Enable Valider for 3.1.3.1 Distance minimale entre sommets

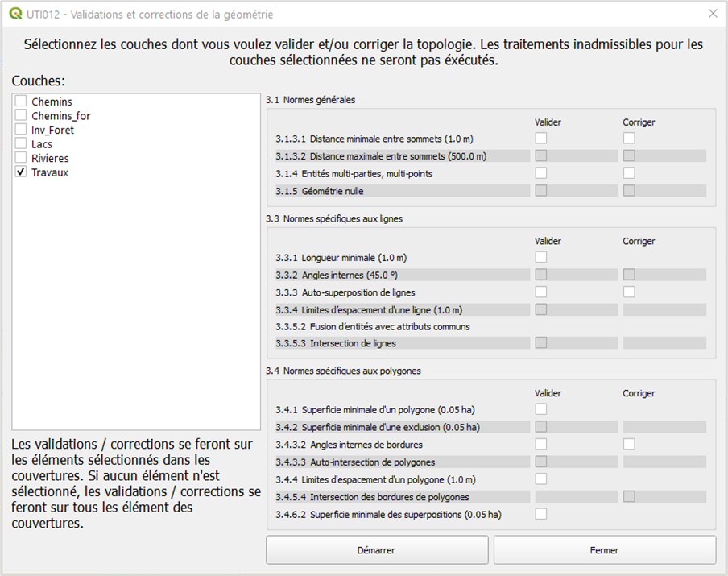point(541,139)
